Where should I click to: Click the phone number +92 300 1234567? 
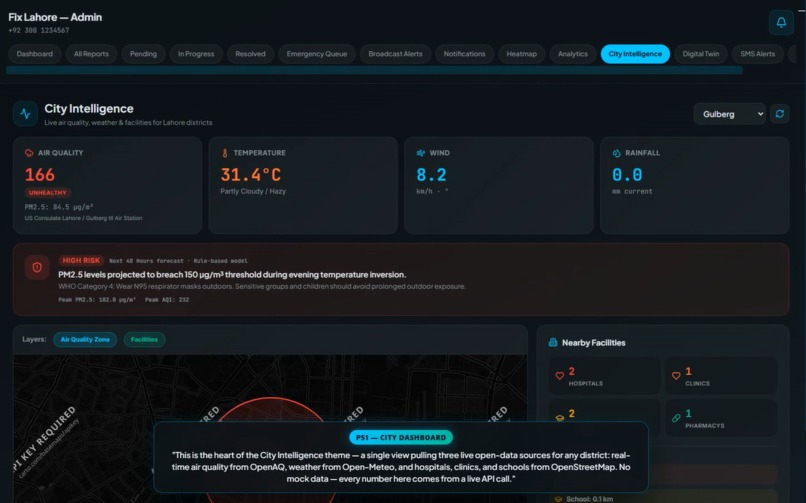coord(39,30)
